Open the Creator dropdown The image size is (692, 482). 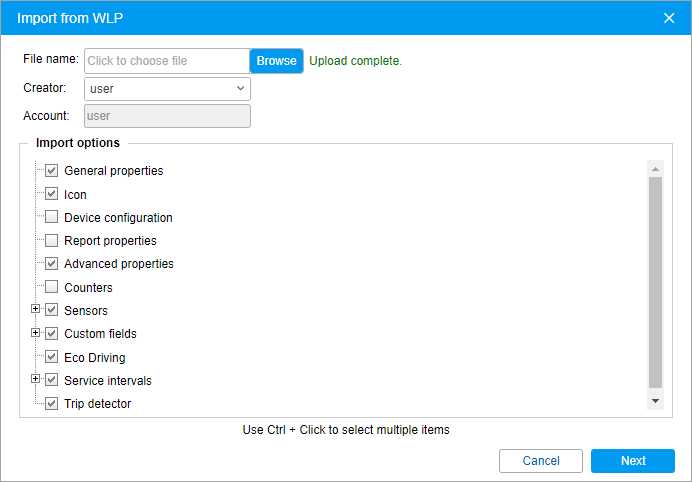(x=167, y=89)
